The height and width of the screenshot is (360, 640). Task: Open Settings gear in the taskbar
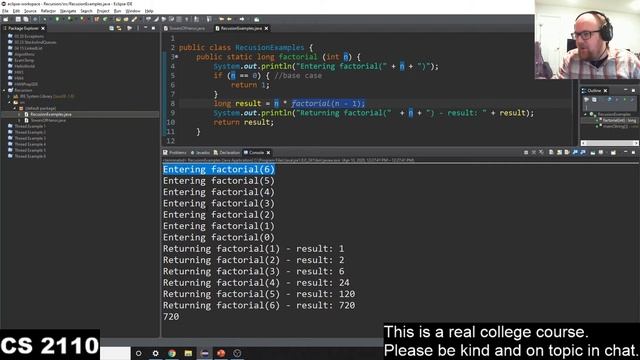pos(156,353)
